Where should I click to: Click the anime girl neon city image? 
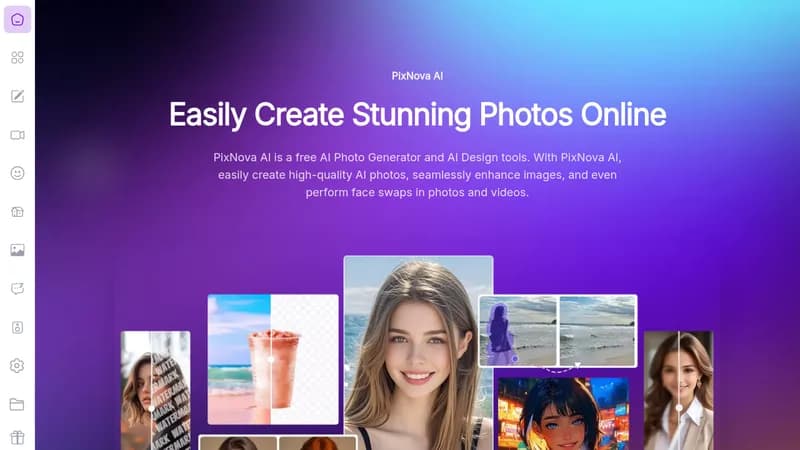pyautogui.click(x=563, y=414)
